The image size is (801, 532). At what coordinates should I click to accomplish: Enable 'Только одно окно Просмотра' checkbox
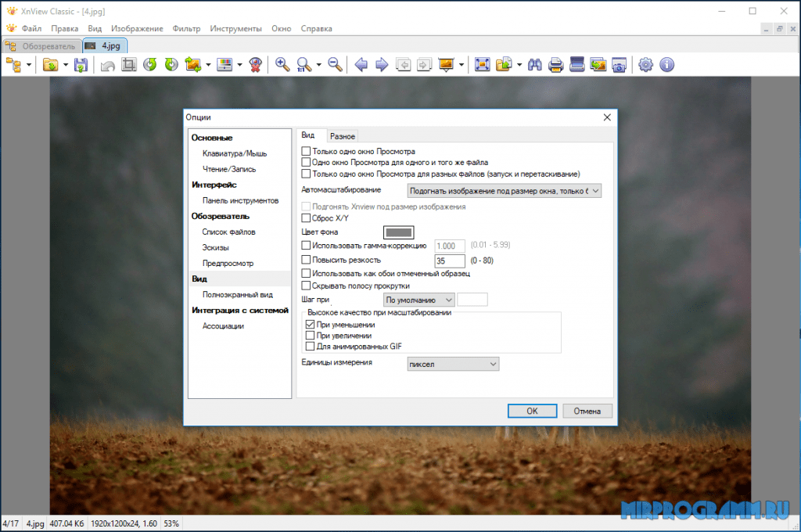coord(306,151)
